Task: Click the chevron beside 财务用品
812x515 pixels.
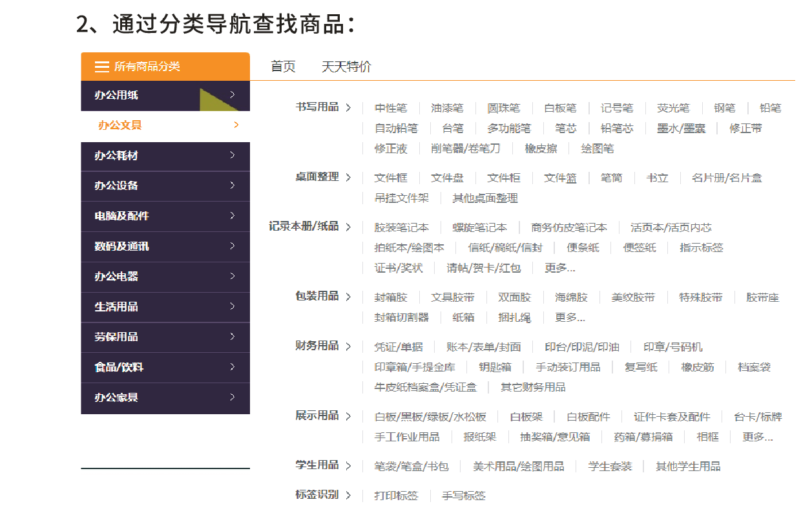Action: coord(349,347)
